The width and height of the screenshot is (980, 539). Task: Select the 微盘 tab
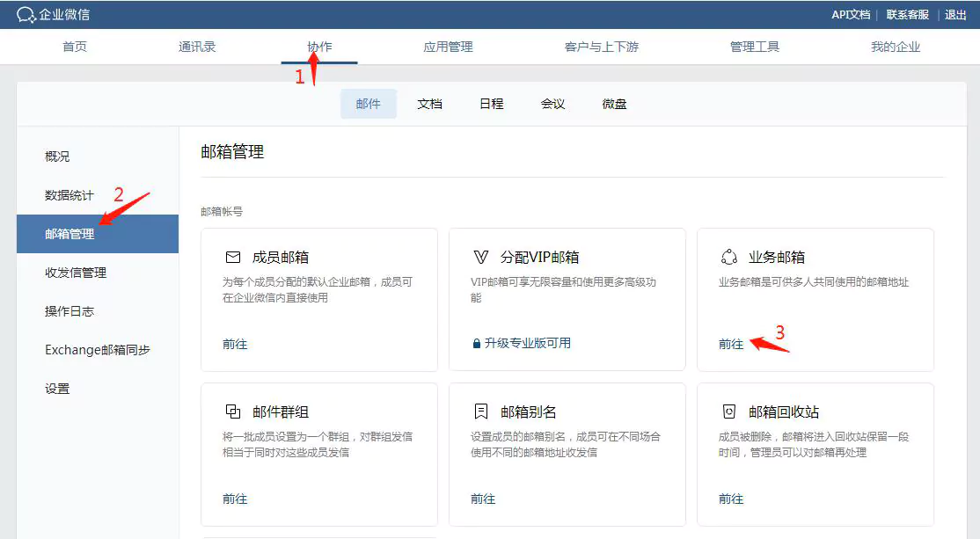pos(613,103)
